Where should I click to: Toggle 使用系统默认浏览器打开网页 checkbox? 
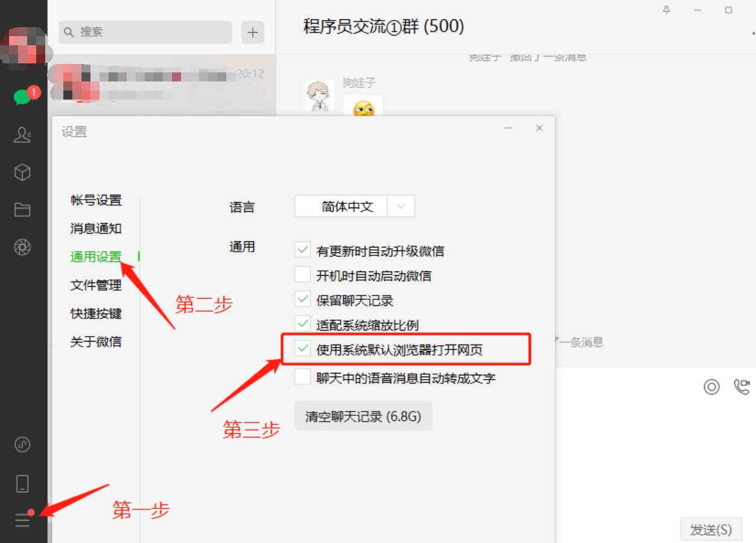click(x=302, y=349)
